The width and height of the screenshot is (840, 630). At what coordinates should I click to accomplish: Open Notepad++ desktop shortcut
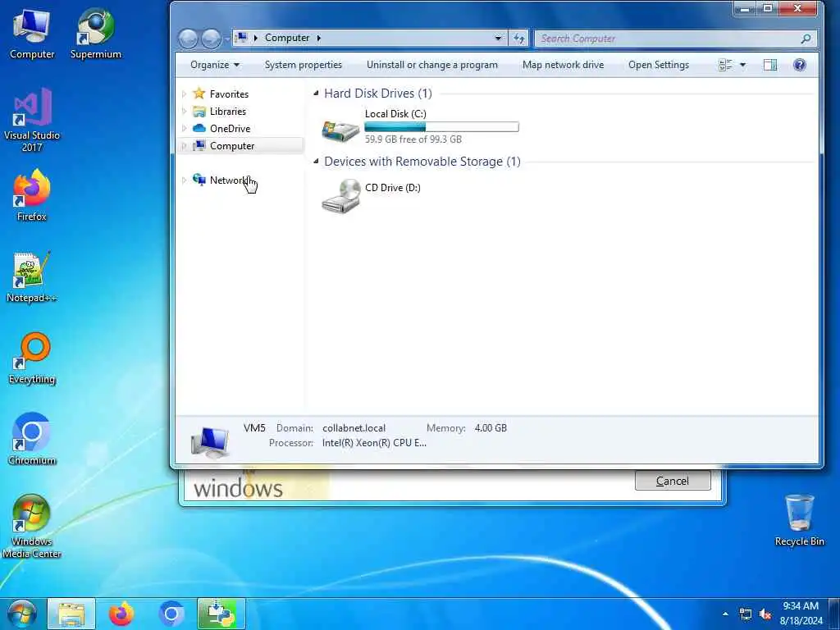pyautogui.click(x=32, y=278)
